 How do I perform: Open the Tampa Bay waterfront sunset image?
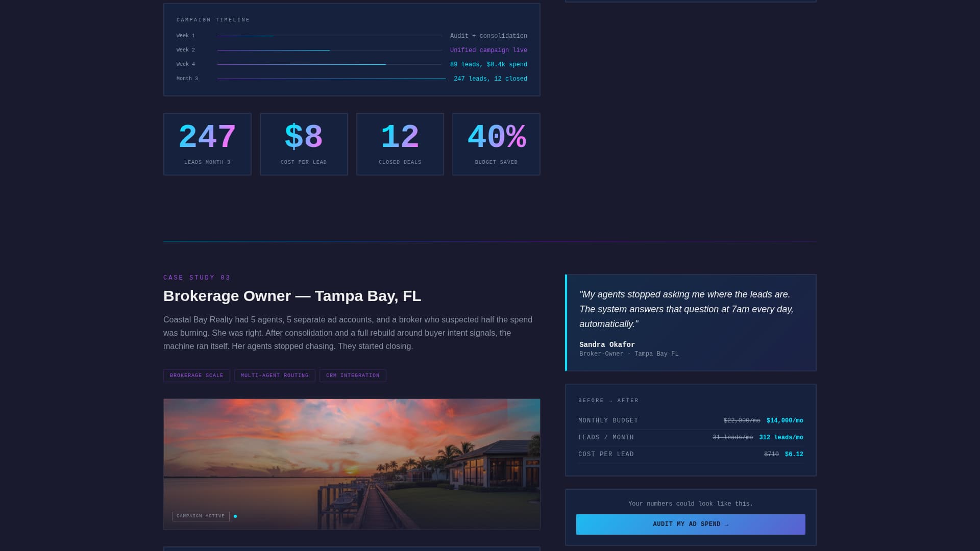click(x=352, y=464)
